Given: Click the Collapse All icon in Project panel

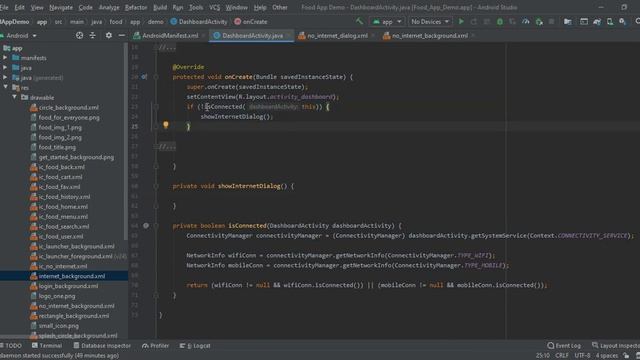Looking at the screenshot, I should (x=93, y=36).
